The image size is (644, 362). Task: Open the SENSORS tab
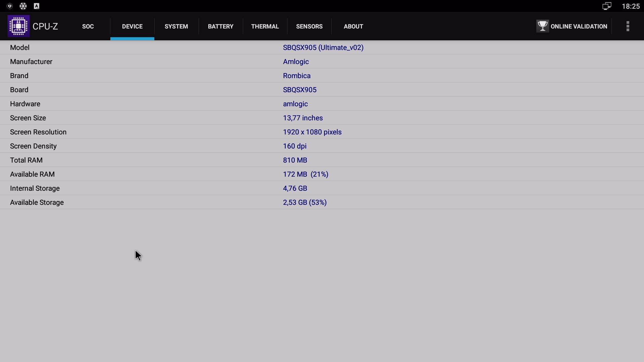(x=309, y=26)
